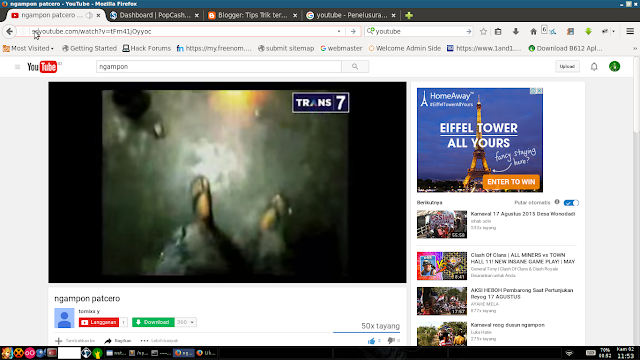Open the URL bar history dropdown arrow

tap(339, 31)
